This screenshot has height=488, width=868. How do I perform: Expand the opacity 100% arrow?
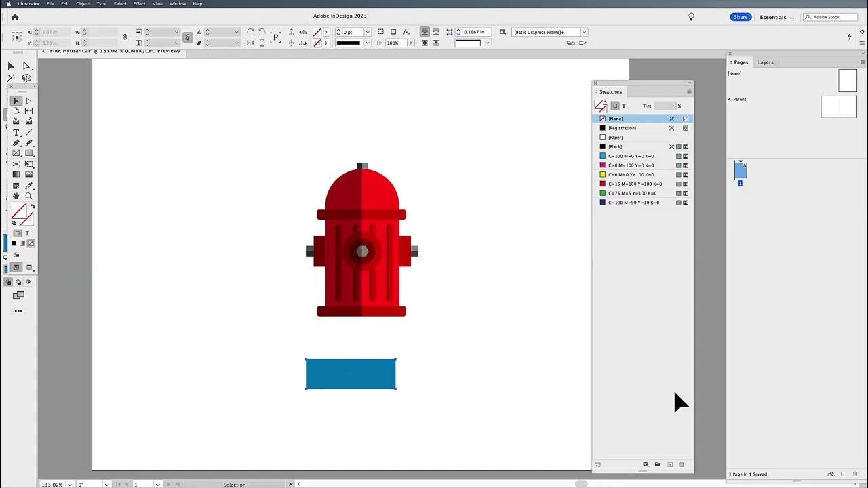tap(412, 43)
